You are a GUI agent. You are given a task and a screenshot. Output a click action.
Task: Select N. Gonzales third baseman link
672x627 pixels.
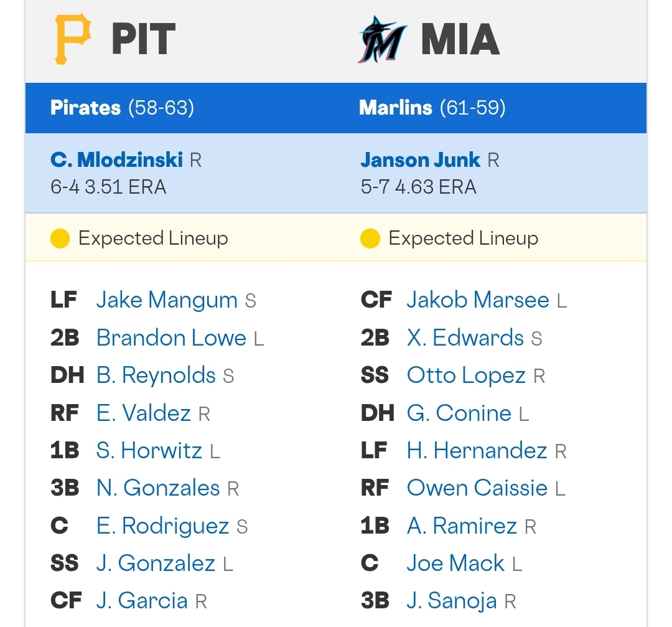click(x=158, y=488)
